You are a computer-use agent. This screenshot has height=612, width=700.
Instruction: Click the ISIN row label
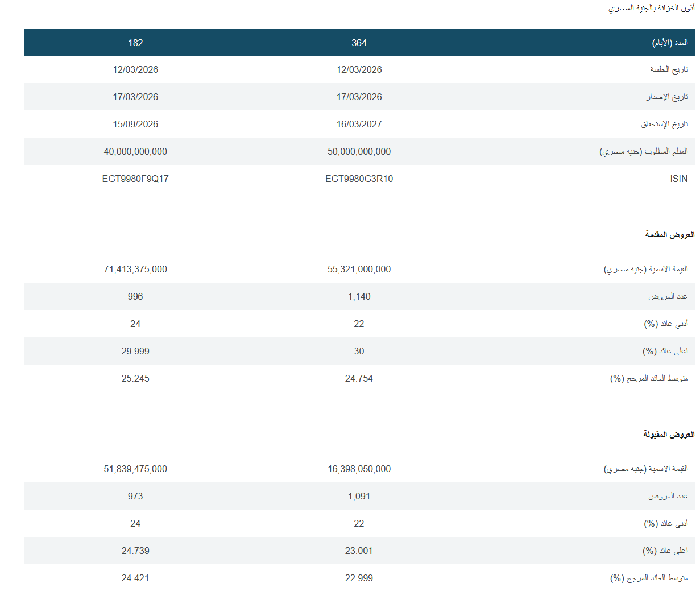click(678, 179)
